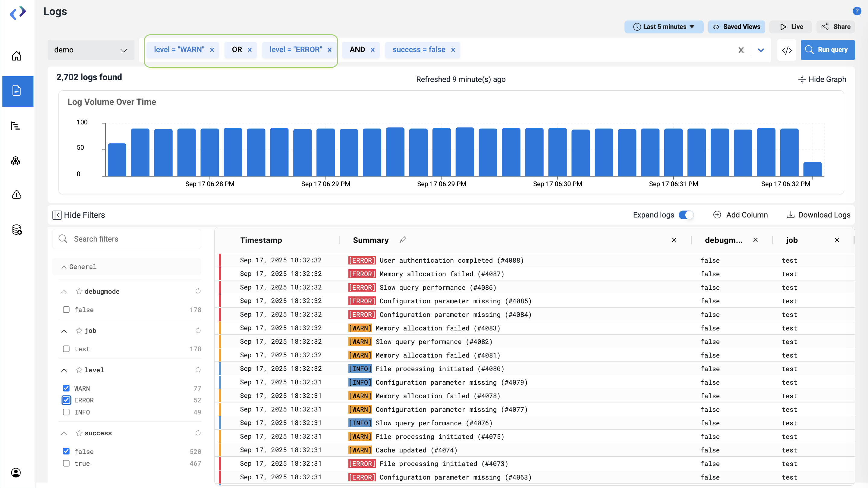
Task: Toggle the code query editor icon
Action: coord(786,50)
